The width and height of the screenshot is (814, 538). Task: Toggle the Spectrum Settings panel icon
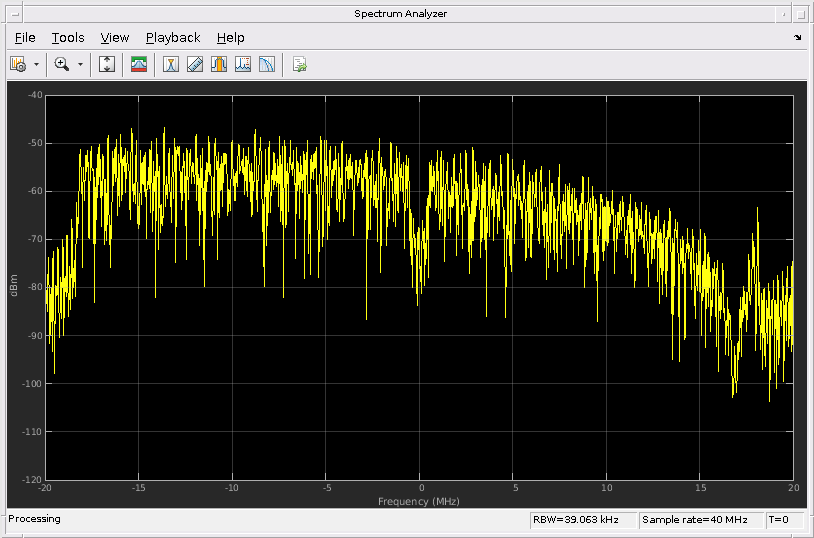pos(139,64)
